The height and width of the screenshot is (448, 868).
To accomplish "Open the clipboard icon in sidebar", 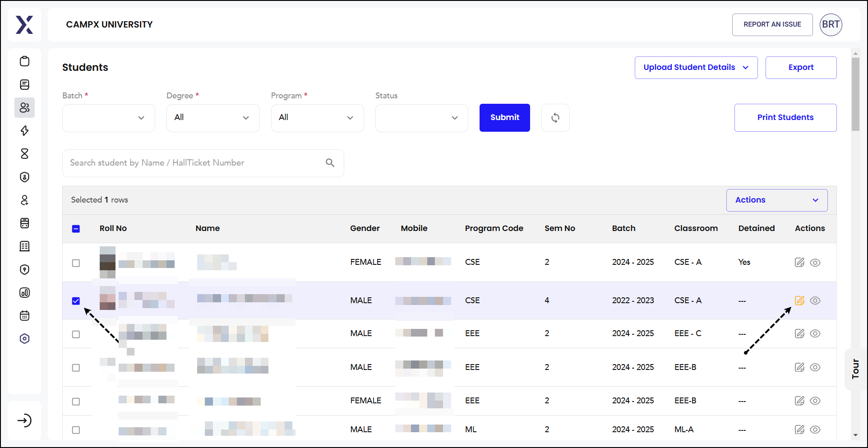I will pos(25,61).
